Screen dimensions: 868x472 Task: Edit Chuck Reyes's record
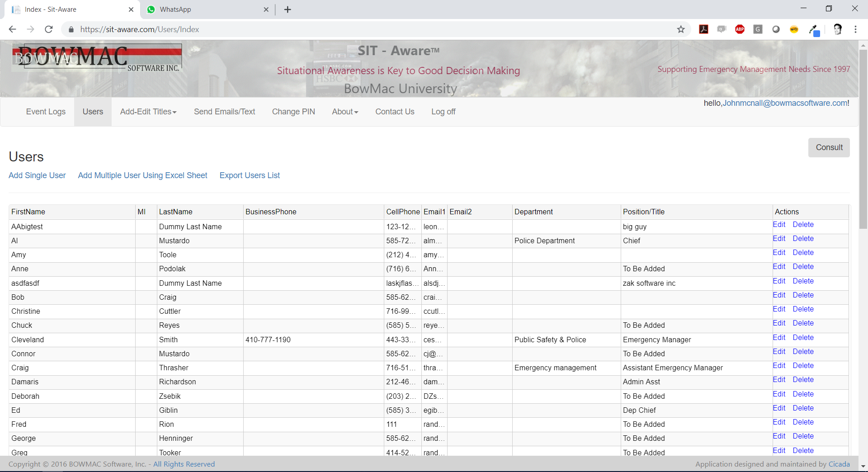pos(779,323)
